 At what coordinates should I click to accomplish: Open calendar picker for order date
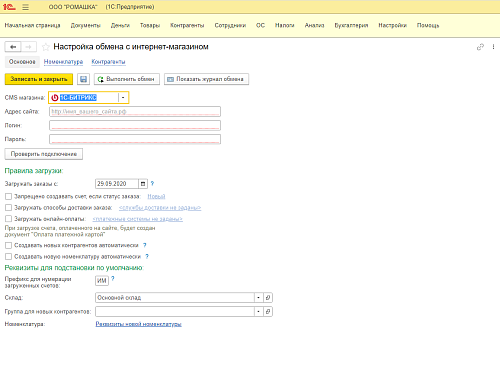pos(143,184)
